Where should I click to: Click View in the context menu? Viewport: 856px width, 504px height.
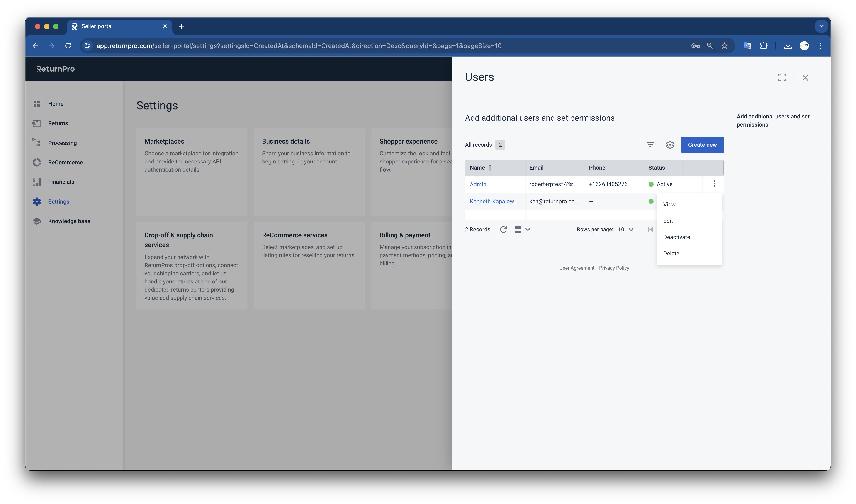[x=669, y=204]
